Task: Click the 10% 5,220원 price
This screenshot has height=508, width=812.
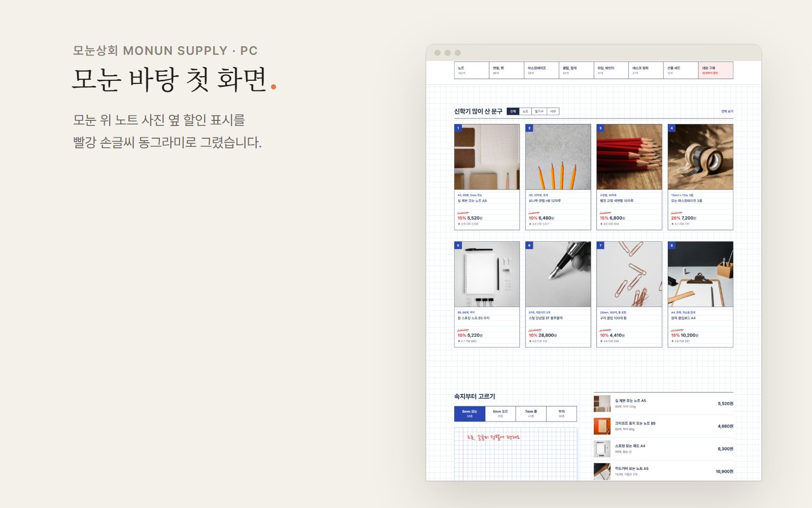Action: [470, 335]
